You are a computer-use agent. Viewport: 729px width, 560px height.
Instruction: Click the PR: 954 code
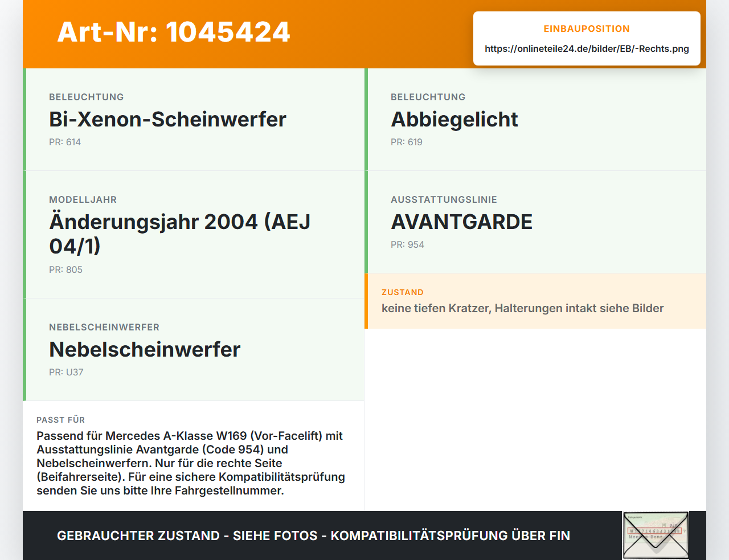407,244
